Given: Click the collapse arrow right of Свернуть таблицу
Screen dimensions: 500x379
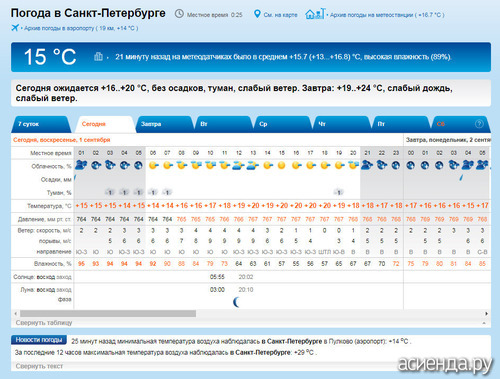Looking at the screenshot, I should (x=484, y=323).
